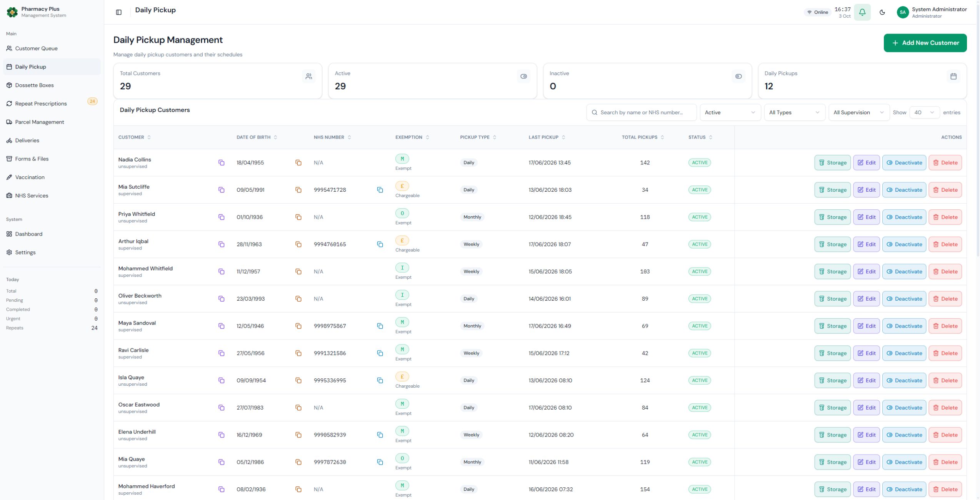Copy Ravi Carlisle's customer name
Image resolution: width=980 pixels, height=500 pixels.
pyautogui.click(x=222, y=353)
